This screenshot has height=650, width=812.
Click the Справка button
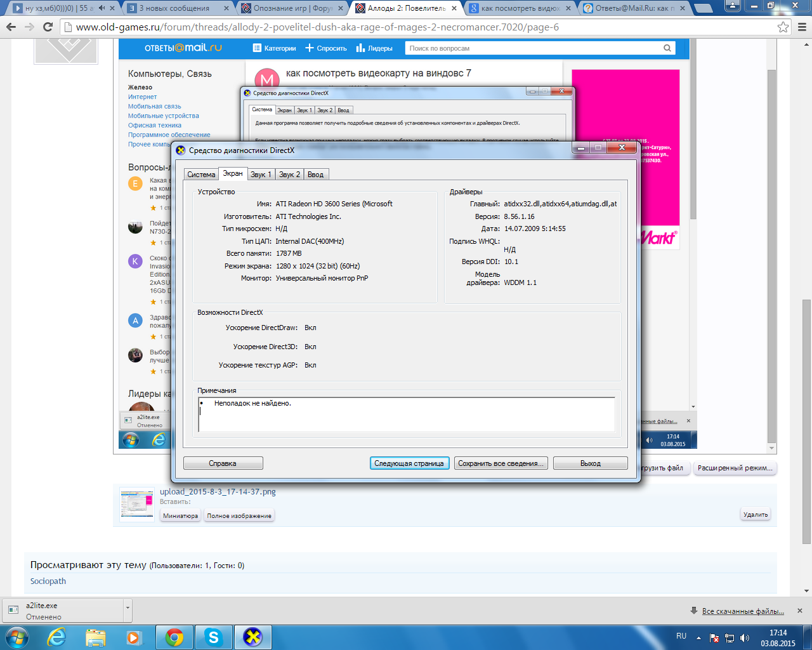(223, 463)
